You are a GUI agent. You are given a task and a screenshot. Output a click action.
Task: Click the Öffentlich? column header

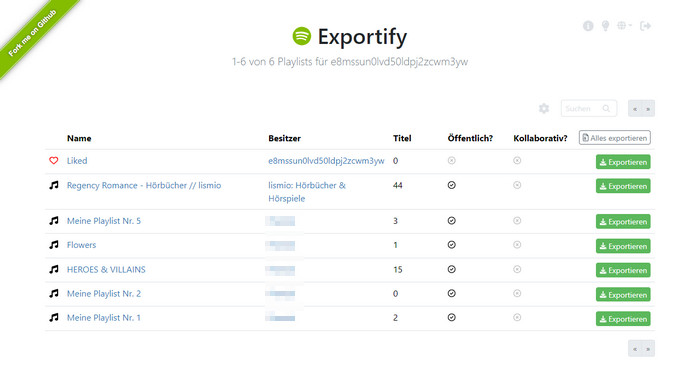(x=470, y=138)
